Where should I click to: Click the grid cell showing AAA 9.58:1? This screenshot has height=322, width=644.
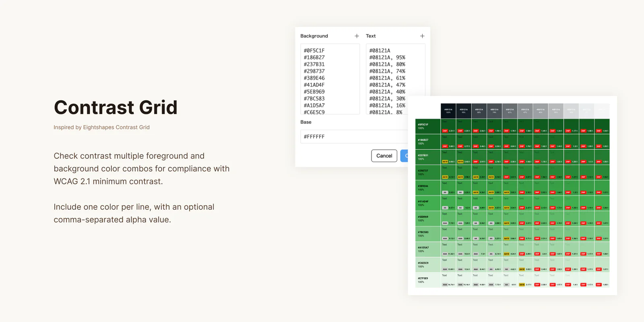coord(479,280)
